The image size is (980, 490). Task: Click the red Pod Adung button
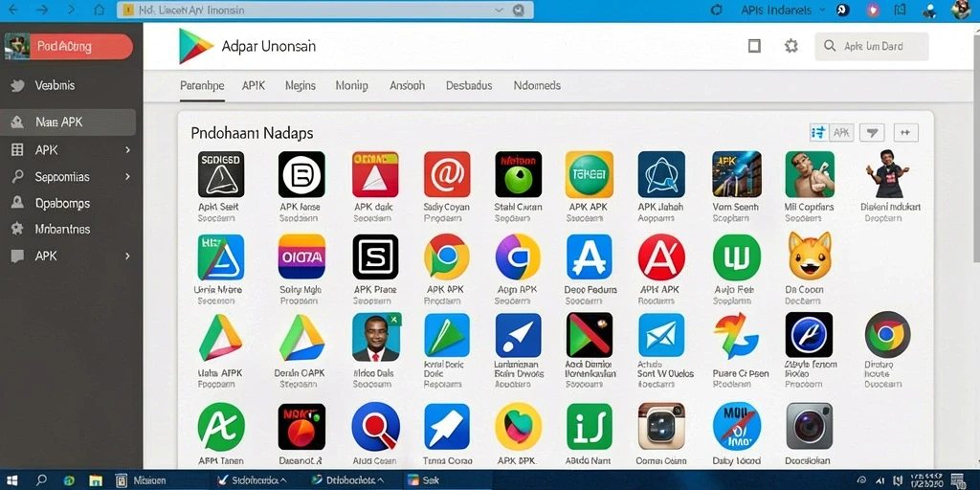[x=81, y=46]
